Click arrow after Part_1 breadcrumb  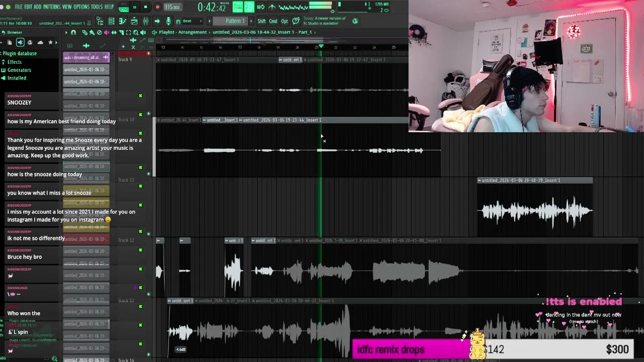(315, 32)
